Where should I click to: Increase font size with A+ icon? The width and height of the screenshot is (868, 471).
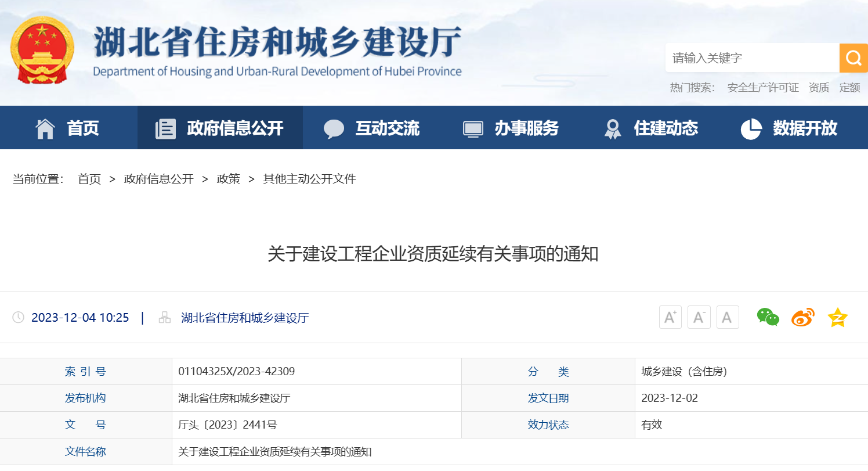click(670, 317)
